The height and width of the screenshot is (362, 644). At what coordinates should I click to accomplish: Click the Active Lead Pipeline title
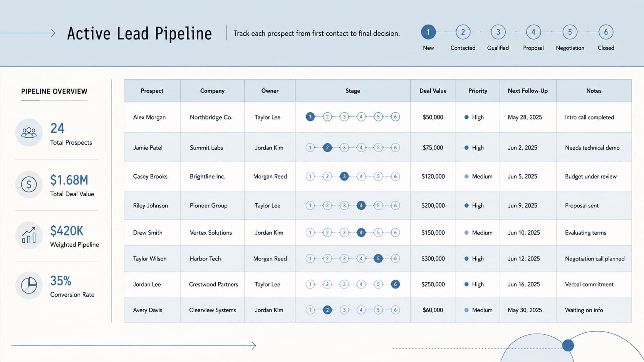pos(139,33)
